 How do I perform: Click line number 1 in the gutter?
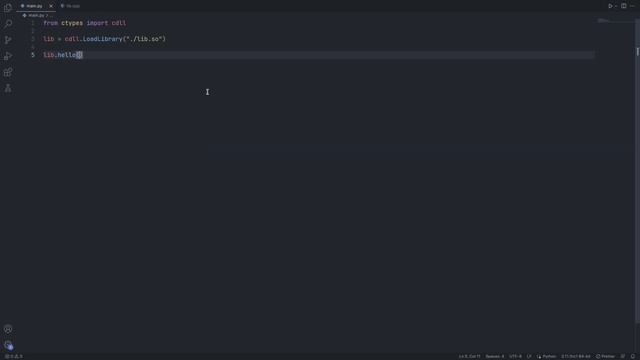pyautogui.click(x=33, y=23)
